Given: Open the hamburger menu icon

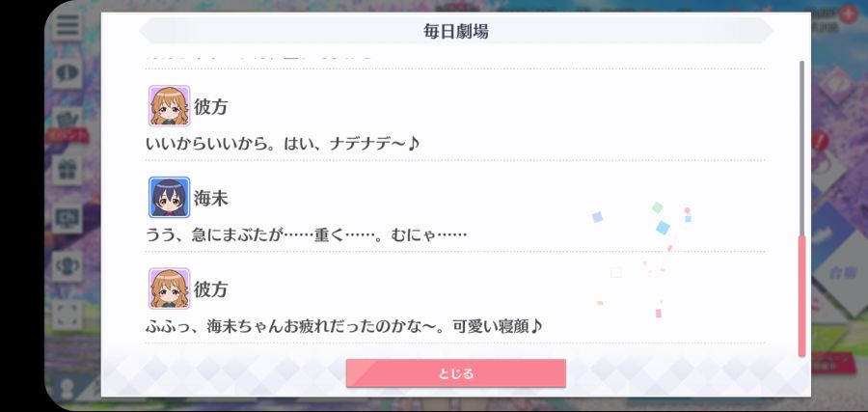Looking at the screenshot, I should 67,25.
